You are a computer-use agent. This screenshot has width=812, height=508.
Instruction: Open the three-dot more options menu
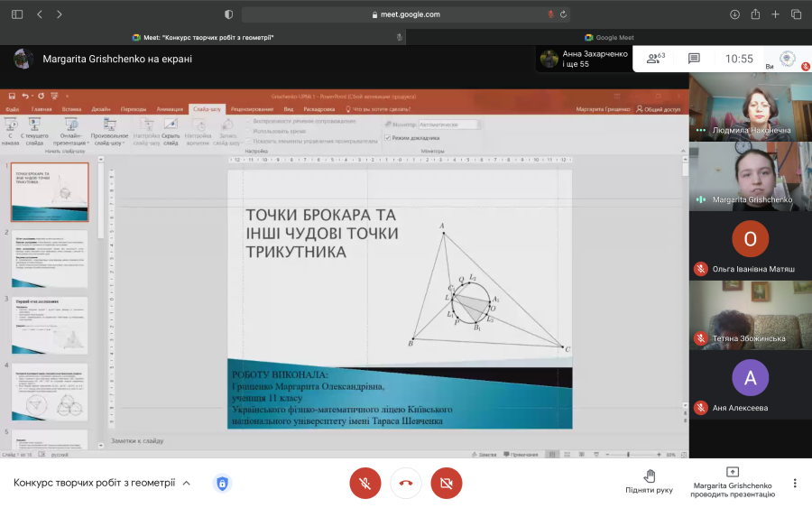click(794, 483)
